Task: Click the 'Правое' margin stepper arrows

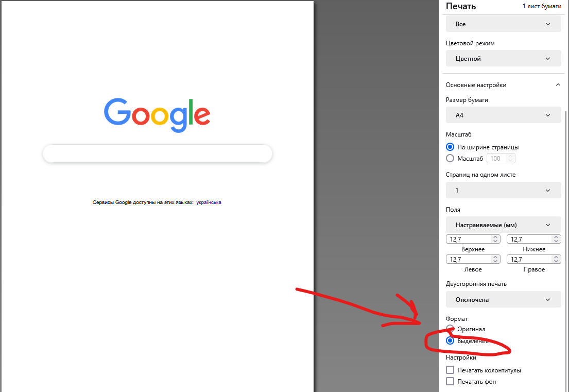Action: [x=556, y=259]
